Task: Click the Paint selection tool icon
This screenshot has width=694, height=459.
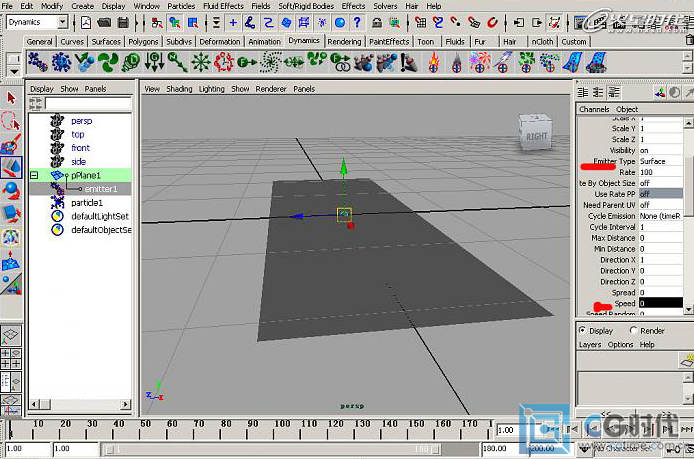Action: coord(11,144)
